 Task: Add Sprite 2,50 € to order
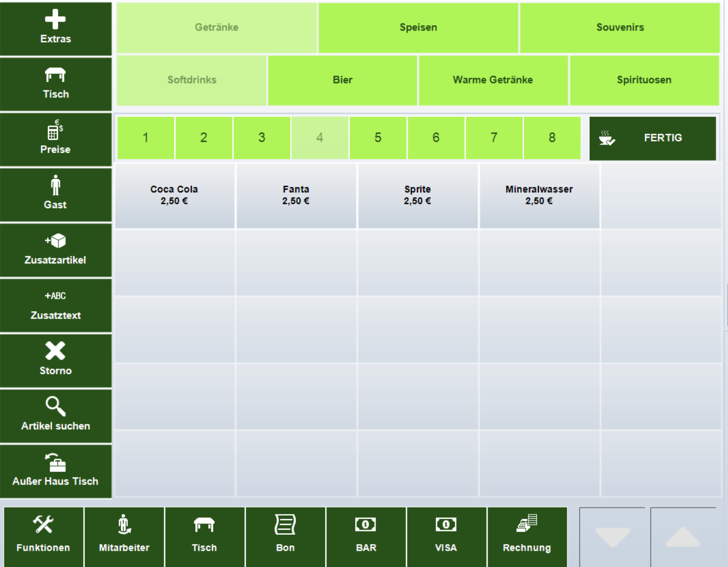(x=418, y=196)
